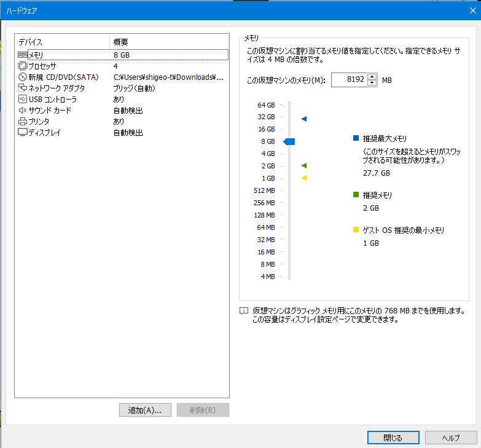
Task: Select the USB コントローラ icon
Action: [x=23, y=99]
